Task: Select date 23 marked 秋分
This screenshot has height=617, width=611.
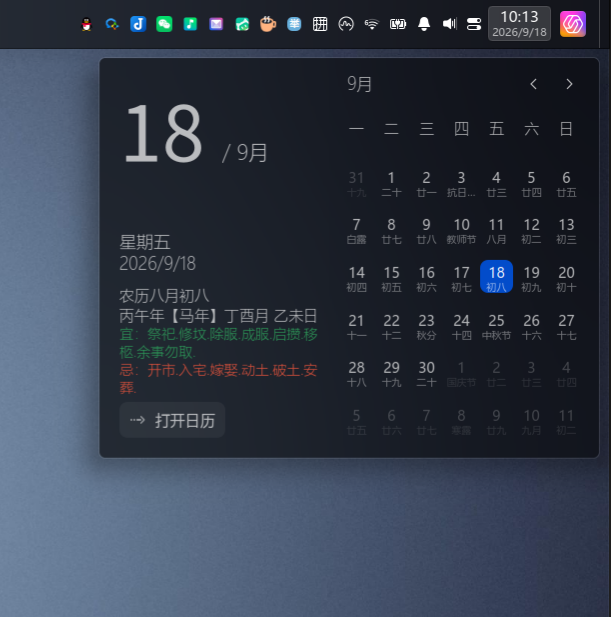Action: (x=426, y=327)
